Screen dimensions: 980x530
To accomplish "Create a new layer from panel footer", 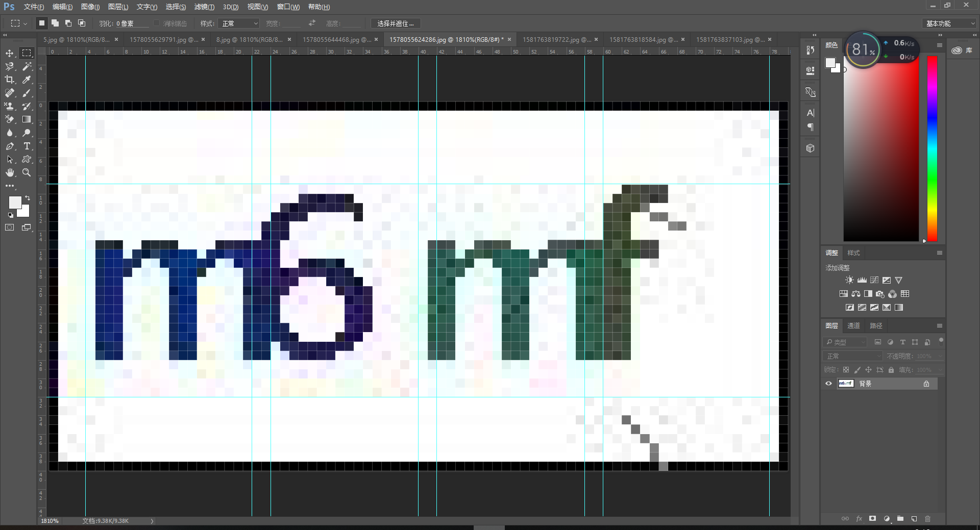I will click(x=914, y=518).
